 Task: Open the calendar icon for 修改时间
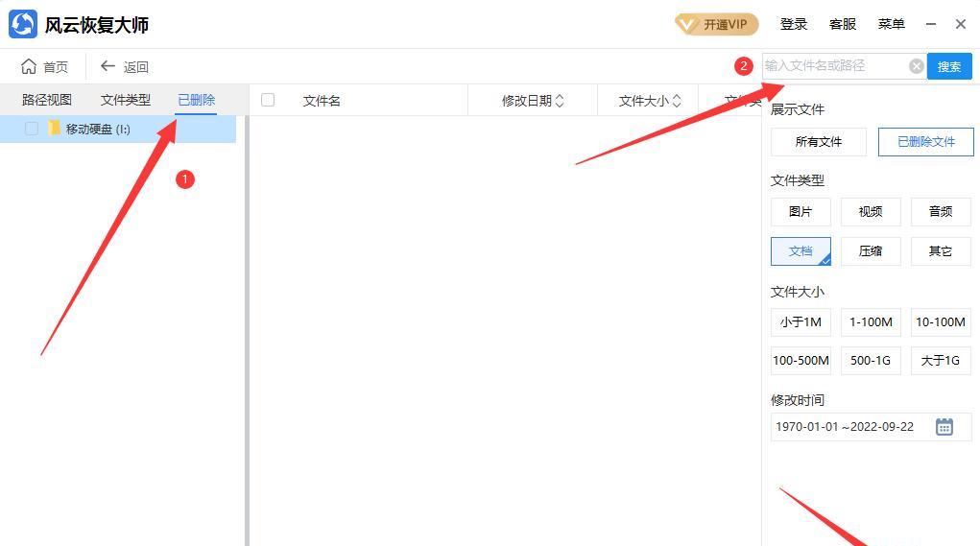944,427
